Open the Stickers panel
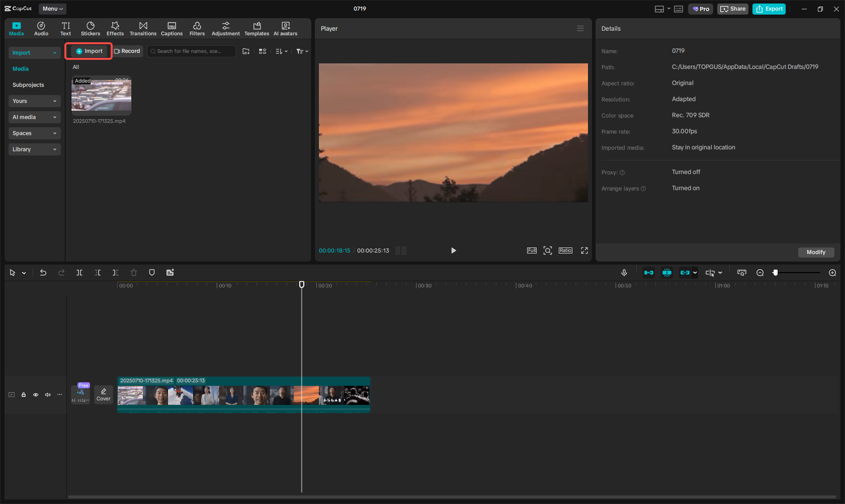Viewport: 845px width, 504px height. click(x=91, y=29)
